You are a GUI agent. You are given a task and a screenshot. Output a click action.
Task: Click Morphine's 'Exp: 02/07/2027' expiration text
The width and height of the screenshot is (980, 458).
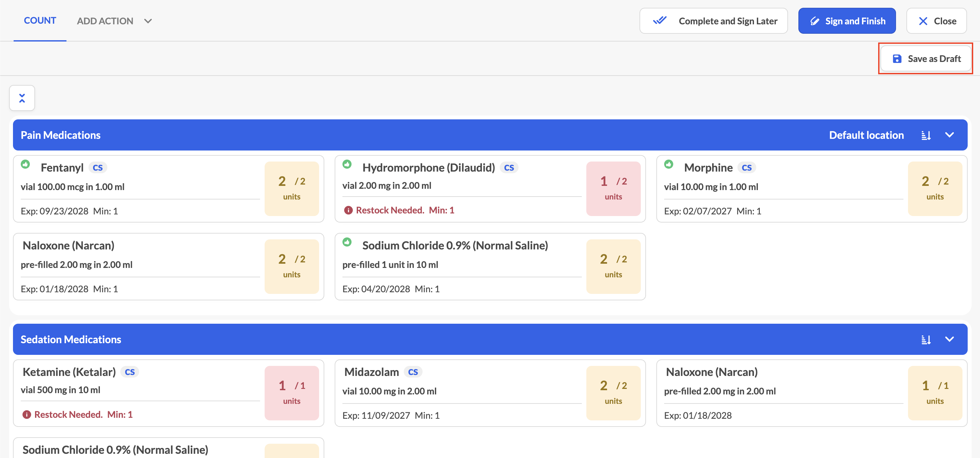tap(698, 211)
